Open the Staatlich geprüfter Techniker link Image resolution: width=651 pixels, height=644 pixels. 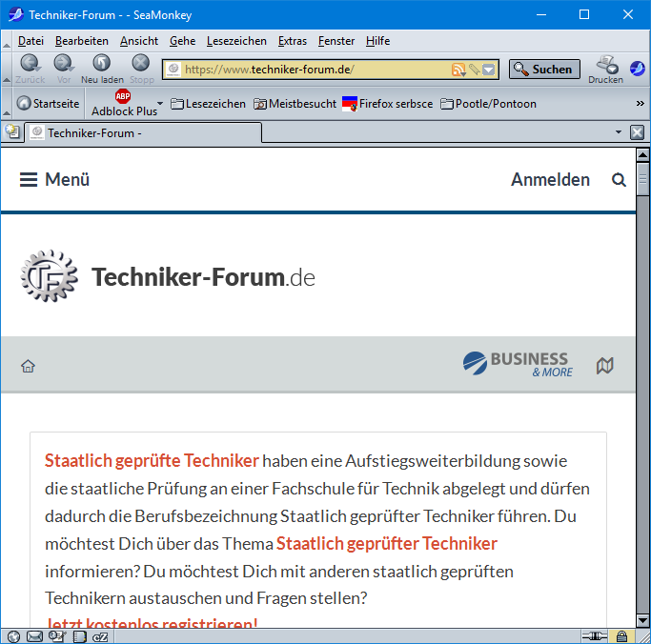click(387, 544)
